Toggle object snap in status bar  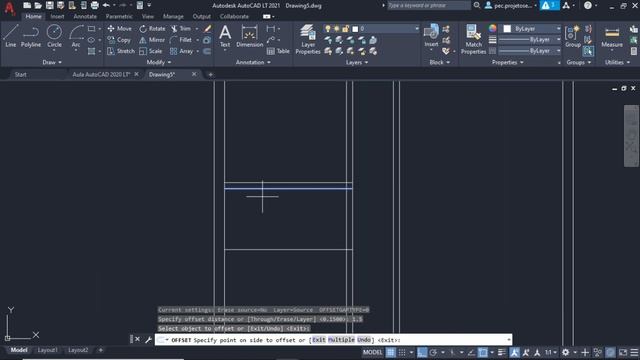tap(482, 352)
